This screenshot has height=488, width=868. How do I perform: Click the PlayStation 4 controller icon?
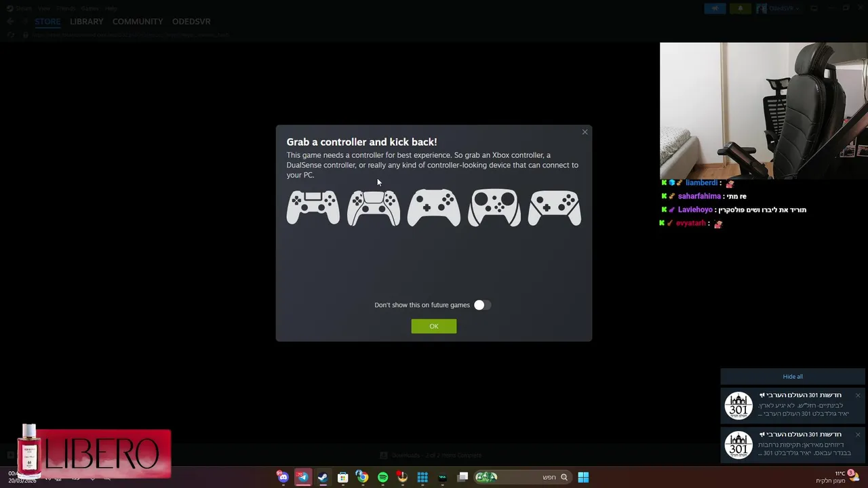tap(313, 207)
